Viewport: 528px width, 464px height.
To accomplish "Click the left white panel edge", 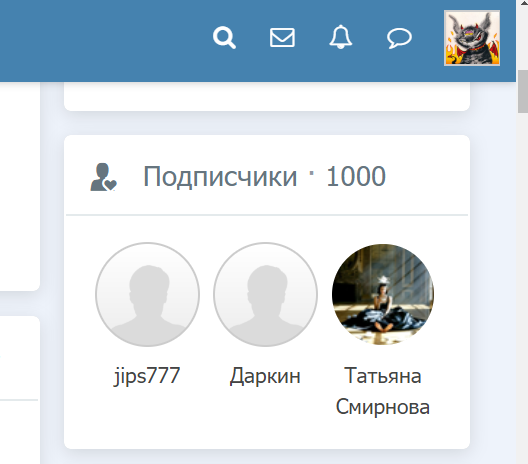I will pyautogui.click(x=20, y=186).
